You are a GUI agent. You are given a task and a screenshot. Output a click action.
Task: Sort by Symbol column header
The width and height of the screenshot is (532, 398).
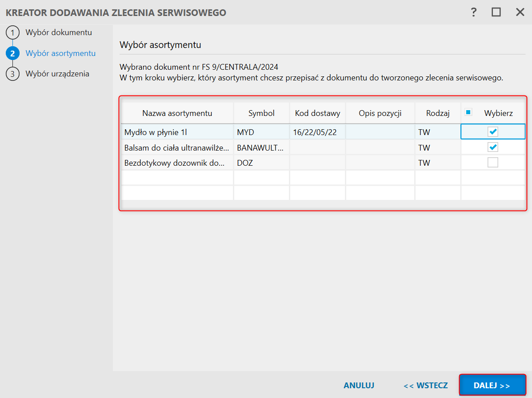pos(261,113)
